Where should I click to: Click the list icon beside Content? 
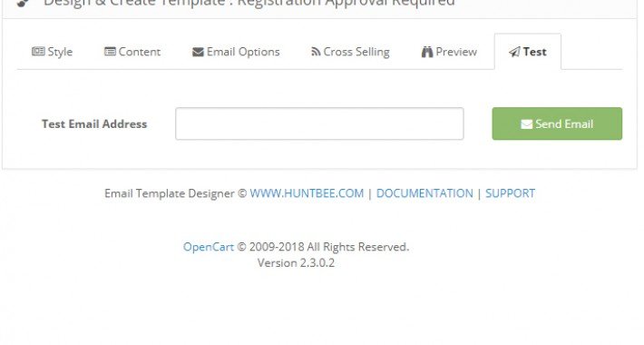[x=110, y=52]
